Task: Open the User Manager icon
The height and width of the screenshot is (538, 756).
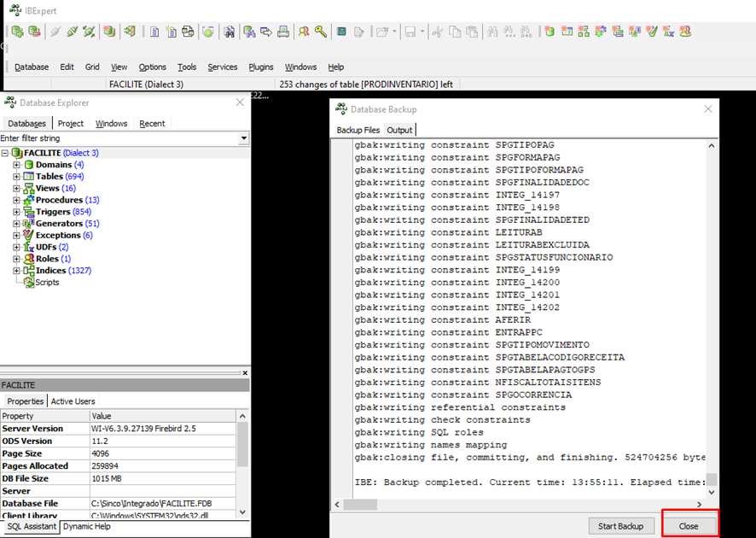Action: pyautogui.click(x=303, y=32)
